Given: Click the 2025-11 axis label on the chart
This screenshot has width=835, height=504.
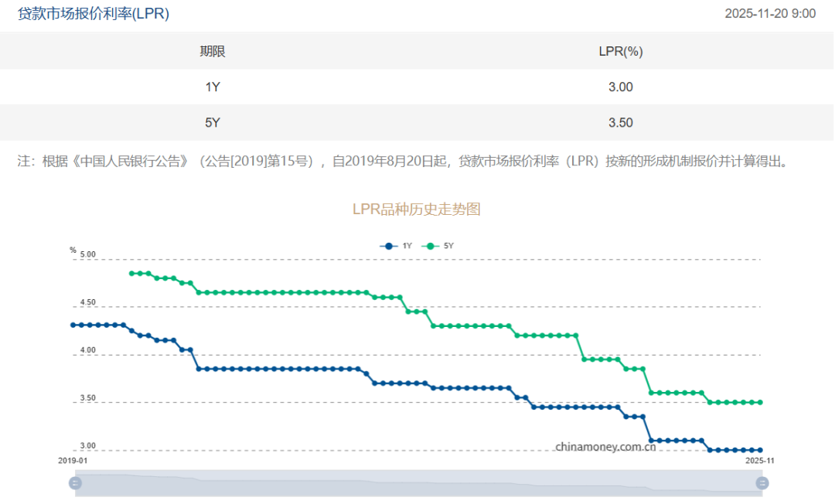Looking at the screenshot, I should [x=758, y=460].
